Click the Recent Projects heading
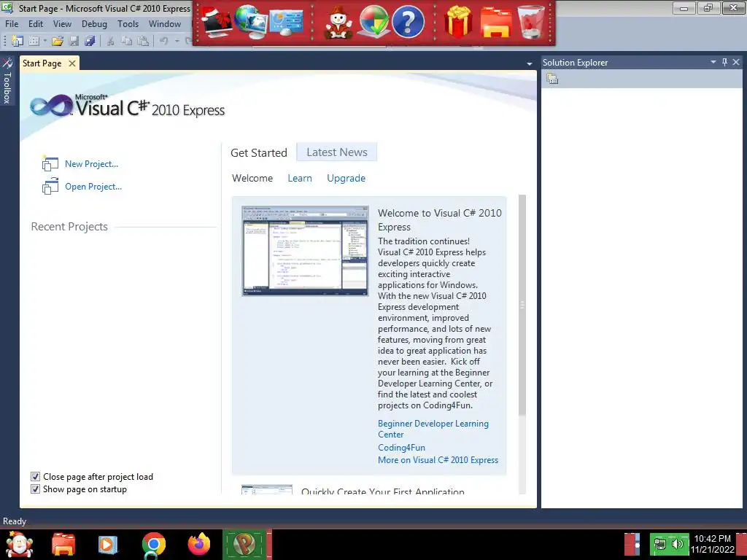This screenshot has height=560, width=747. point(69,227)
